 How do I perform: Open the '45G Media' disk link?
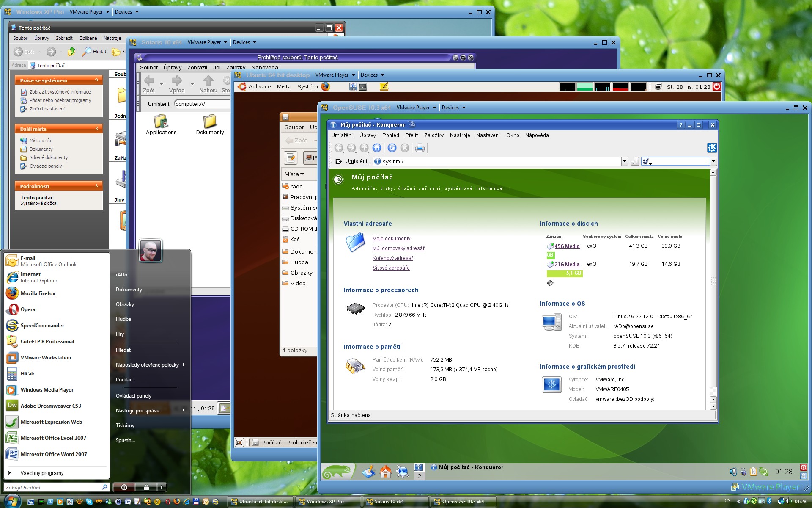click(x=567, y=246)
